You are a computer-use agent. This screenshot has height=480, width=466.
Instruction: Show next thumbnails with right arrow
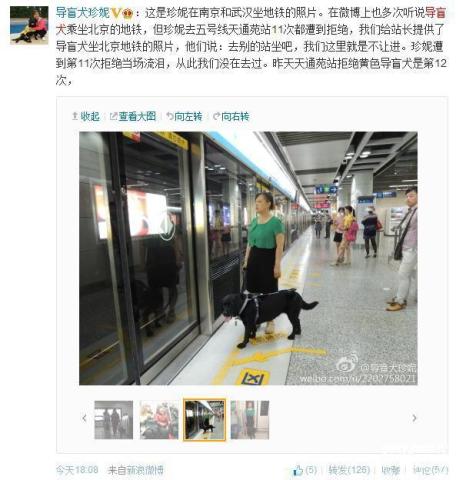(414, 418)
